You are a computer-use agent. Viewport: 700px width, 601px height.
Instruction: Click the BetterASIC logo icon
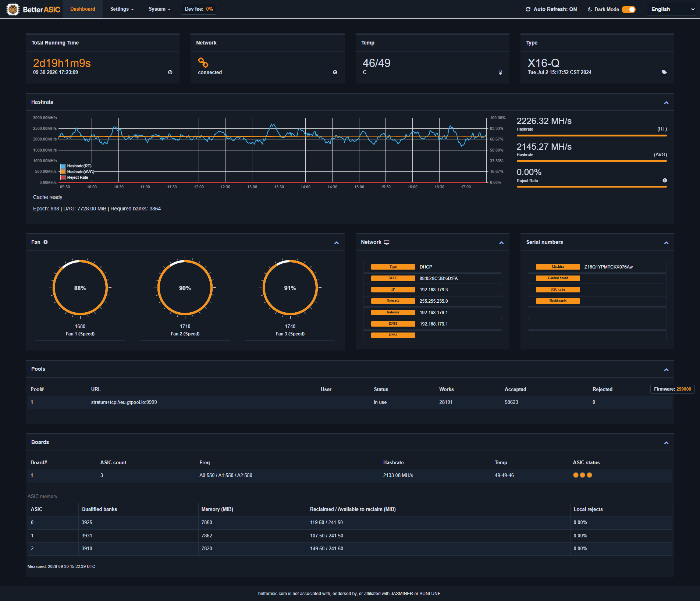[13, 9]
